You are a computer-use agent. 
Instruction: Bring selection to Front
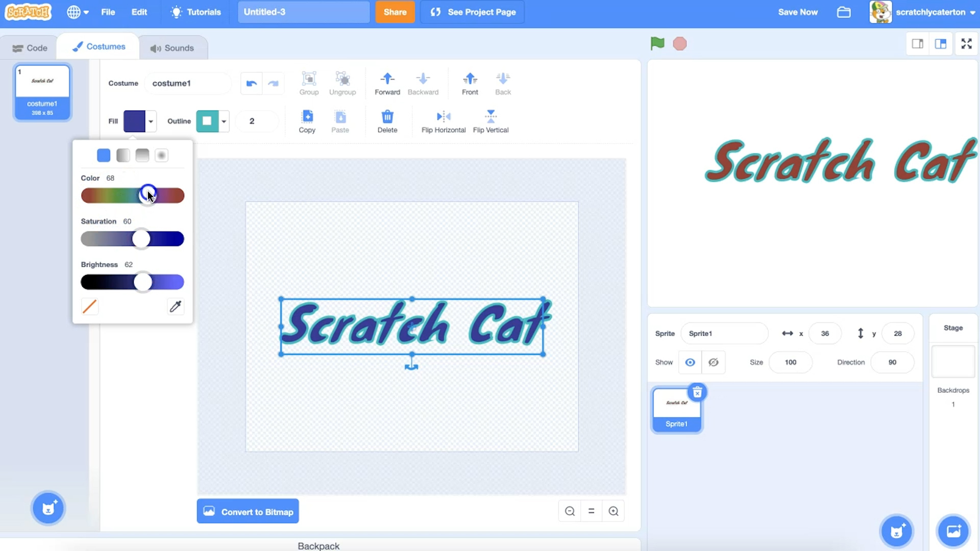pyautogui.click(x=470, y=83)
